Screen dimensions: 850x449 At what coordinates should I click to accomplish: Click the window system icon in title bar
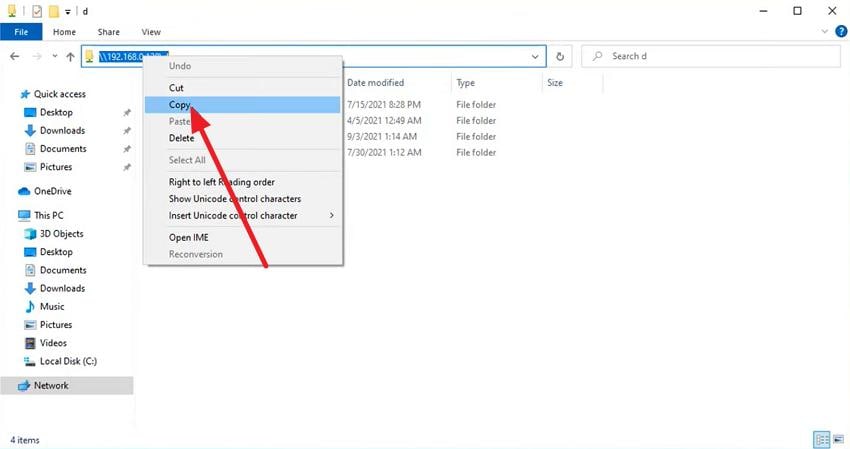pos(12,11)
